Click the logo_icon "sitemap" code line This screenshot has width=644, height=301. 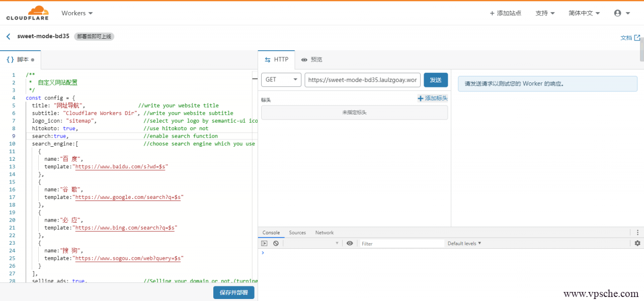click(x=64, y=121)
